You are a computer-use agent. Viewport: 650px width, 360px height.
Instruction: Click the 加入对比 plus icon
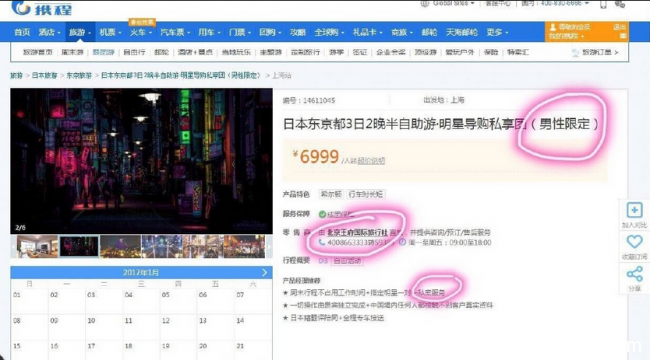tap(634, 210)
